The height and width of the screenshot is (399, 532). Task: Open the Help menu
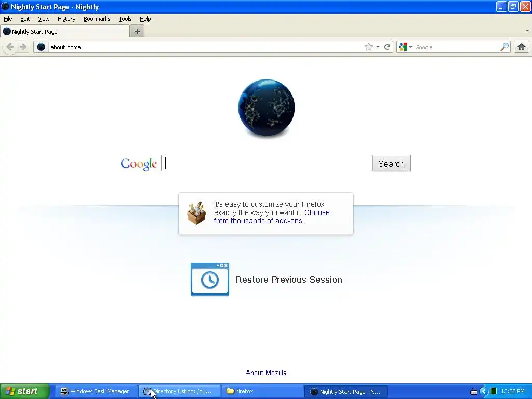tap(145, 19)
